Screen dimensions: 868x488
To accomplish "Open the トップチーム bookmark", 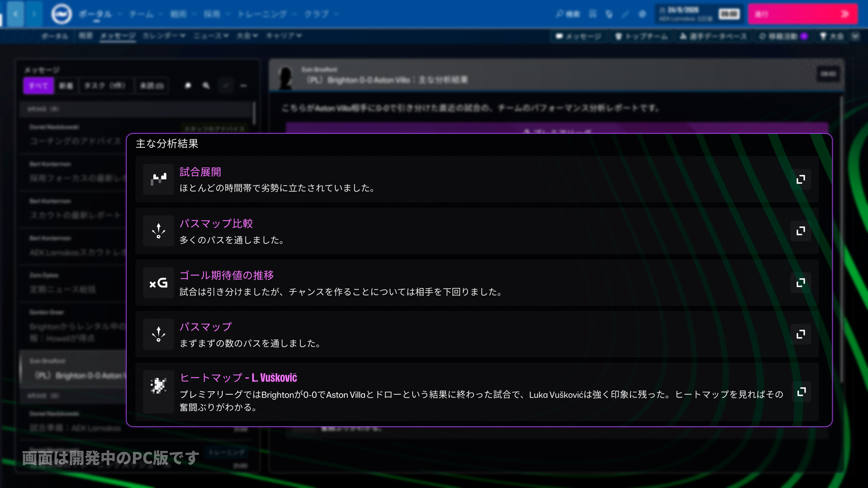I will click(641, 36).
